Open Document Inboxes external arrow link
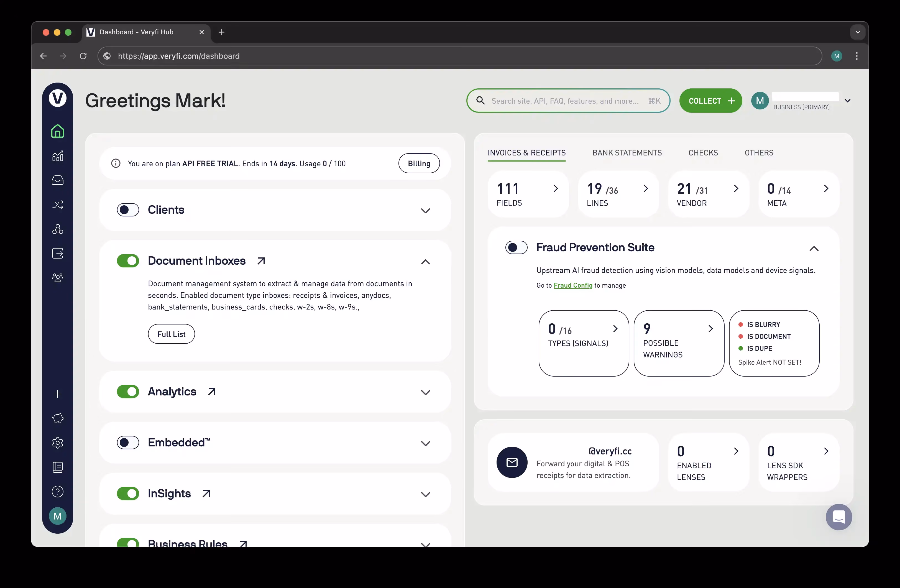Screen dimensions: 900x588 (261, 261)
